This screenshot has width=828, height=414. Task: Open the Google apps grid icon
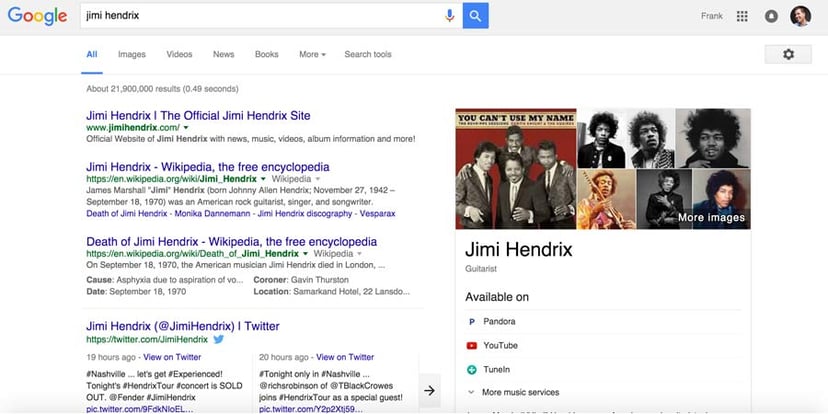coord(742,16)
